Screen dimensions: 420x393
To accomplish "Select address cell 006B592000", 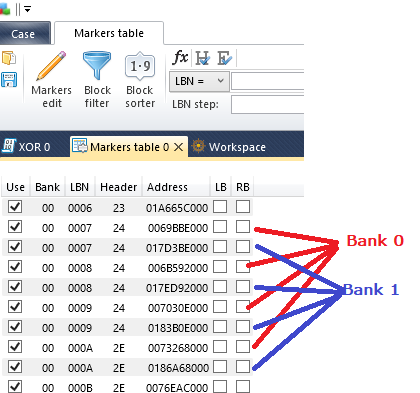I will point(178,268).
